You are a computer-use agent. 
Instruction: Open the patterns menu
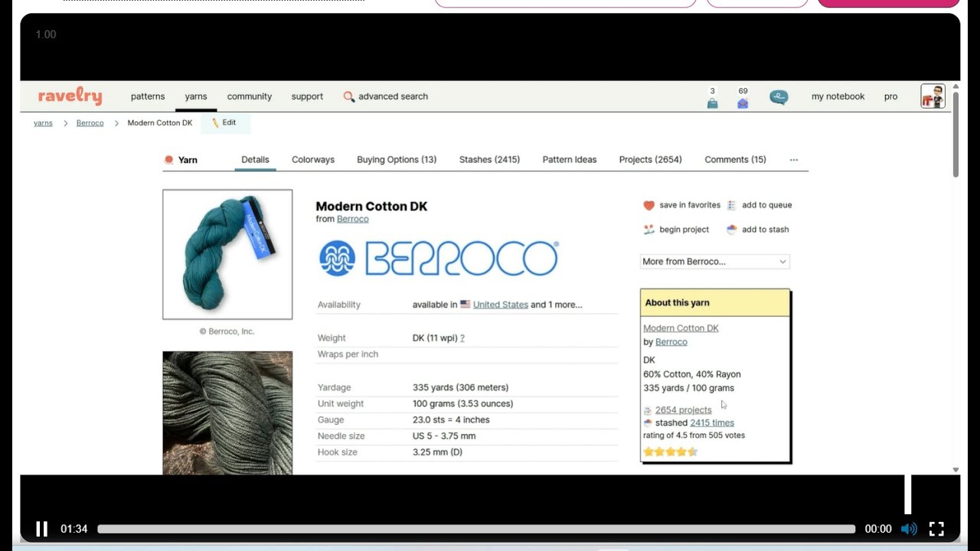pos(148,96)
